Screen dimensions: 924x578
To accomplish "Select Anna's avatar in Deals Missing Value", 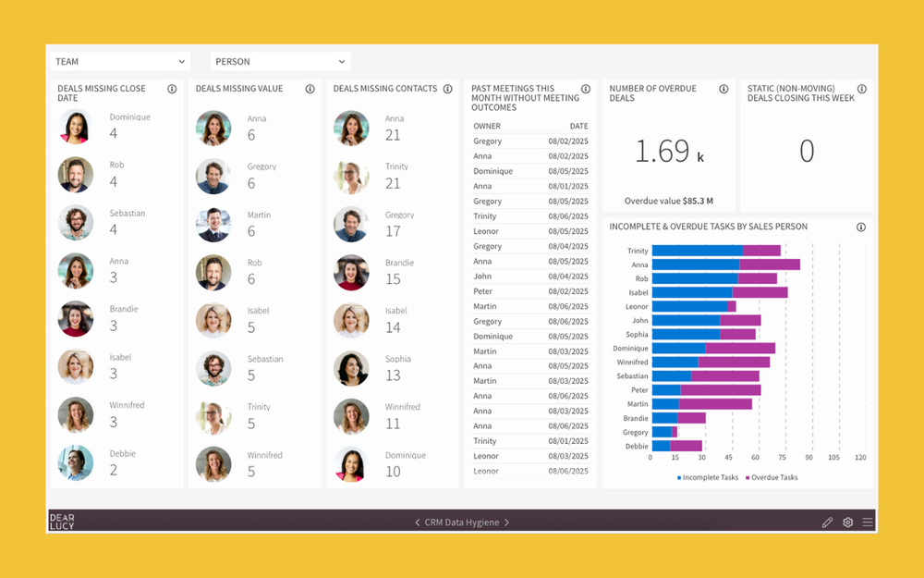I will (x=213, y=128).
